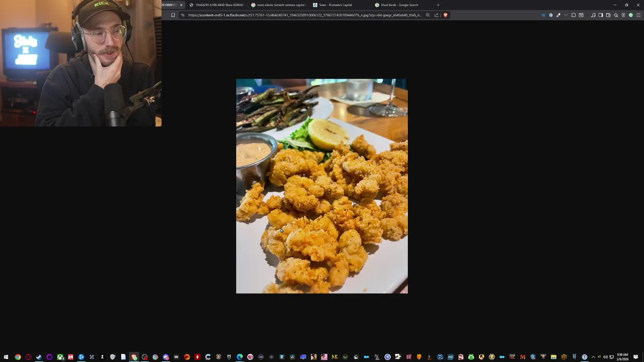Open the browser main menu hamburger
The width and height of the screenshot is (644, 362).
[x=638, y=15]
